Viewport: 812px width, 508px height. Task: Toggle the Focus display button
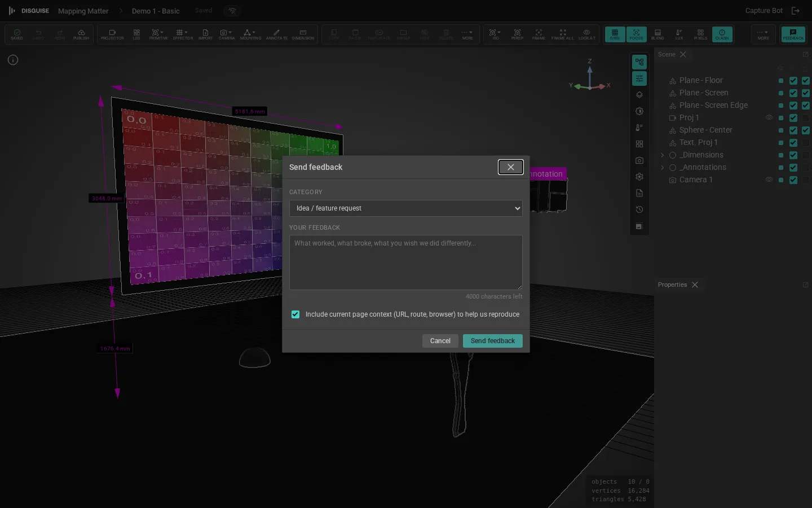[x=636, y=34]
